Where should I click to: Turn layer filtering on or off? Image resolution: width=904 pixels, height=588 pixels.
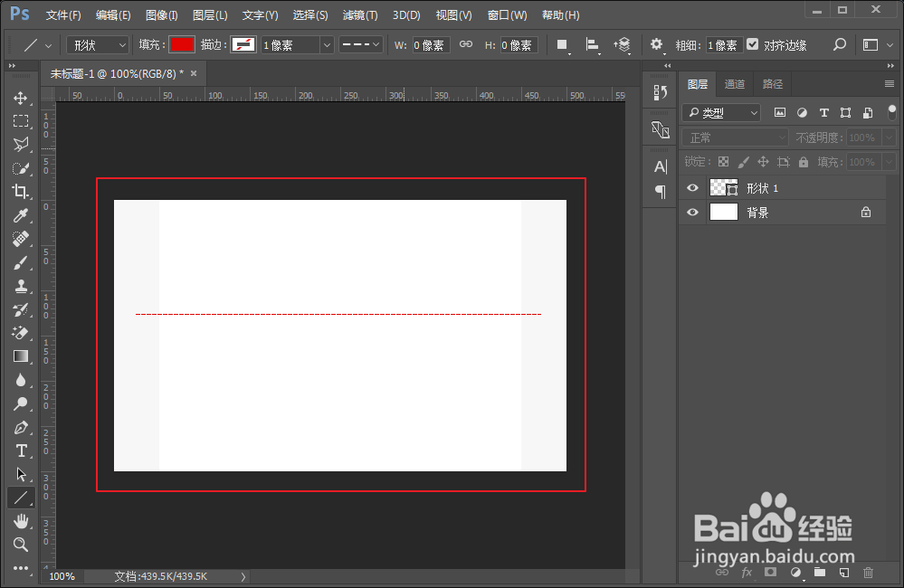[x=892, y=112]
